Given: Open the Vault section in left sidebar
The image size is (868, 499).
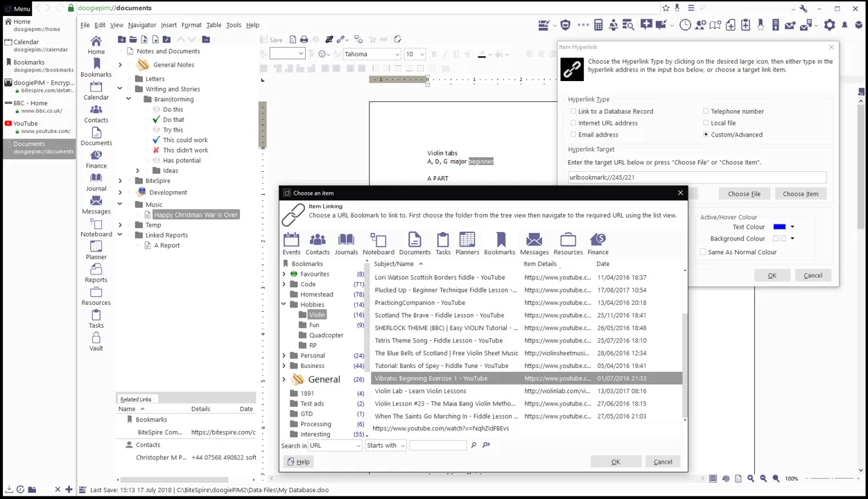Looking at the screenshot, I should coord(96,342).
